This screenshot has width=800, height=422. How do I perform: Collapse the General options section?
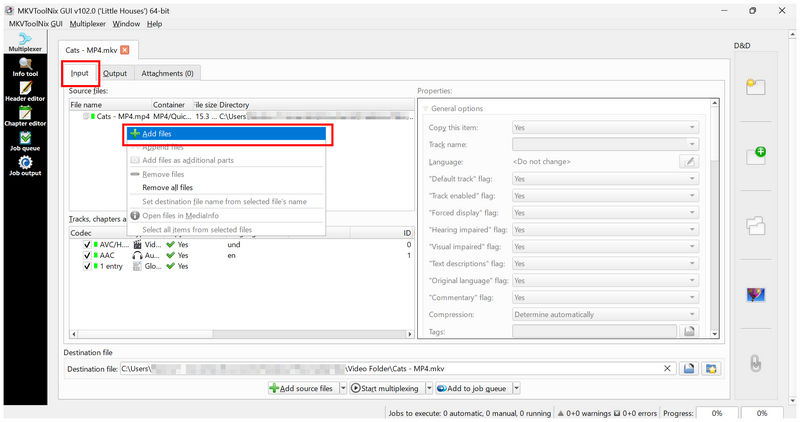426,109
